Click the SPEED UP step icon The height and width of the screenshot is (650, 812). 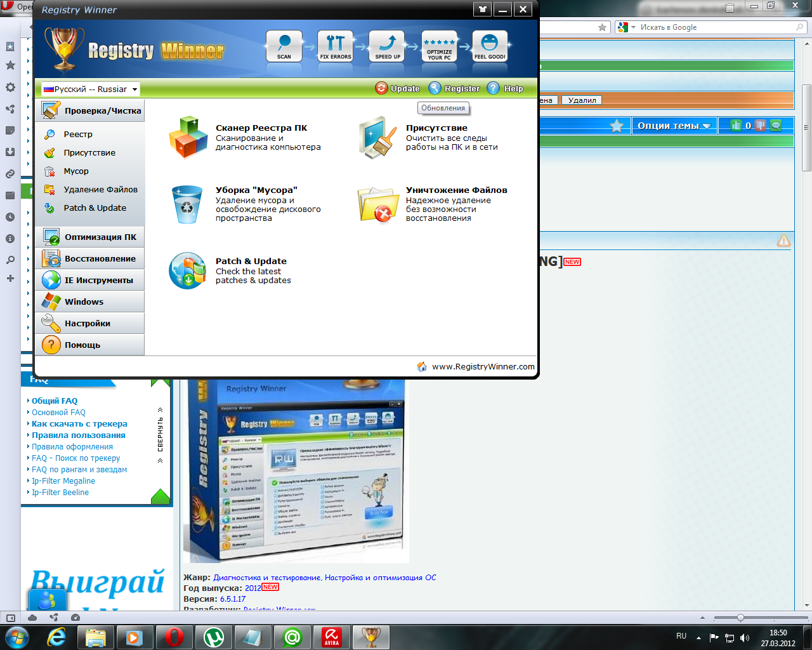[x=387, y=46]
